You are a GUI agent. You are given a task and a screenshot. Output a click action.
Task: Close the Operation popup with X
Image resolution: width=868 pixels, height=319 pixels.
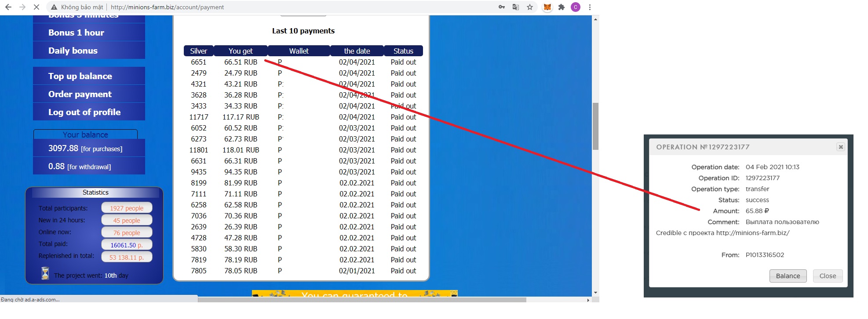click(841, 147)
